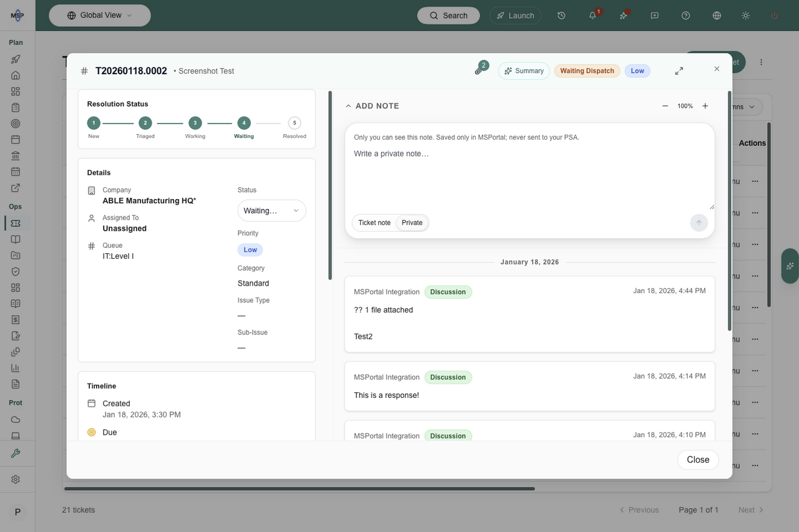
Task: Click the Resolved step 5 circle
Action: click(295, 123)
